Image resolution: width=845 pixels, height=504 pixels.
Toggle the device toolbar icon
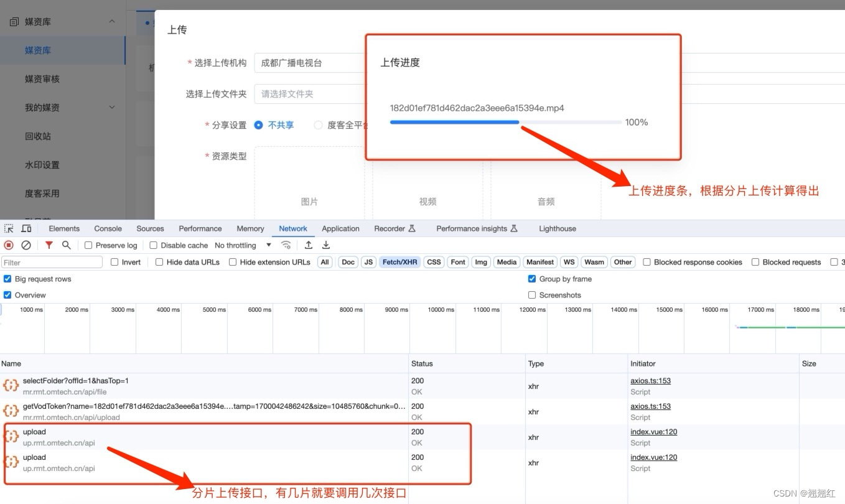26,228
